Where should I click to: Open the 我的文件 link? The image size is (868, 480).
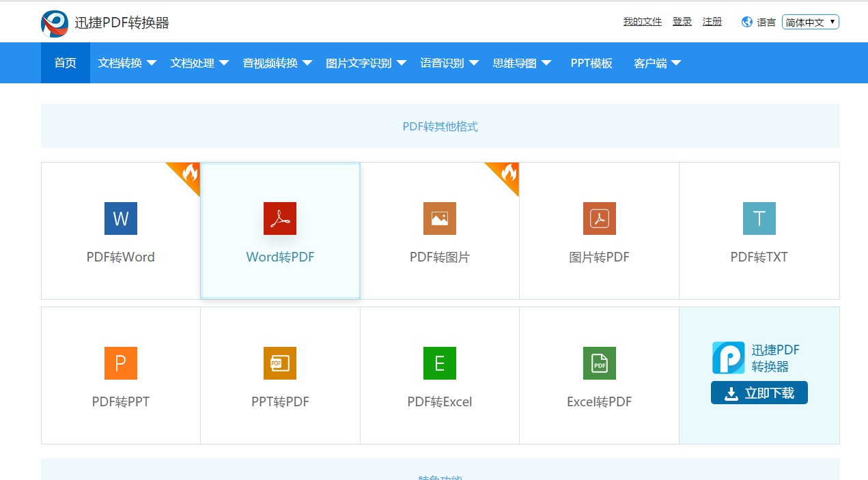643,22
